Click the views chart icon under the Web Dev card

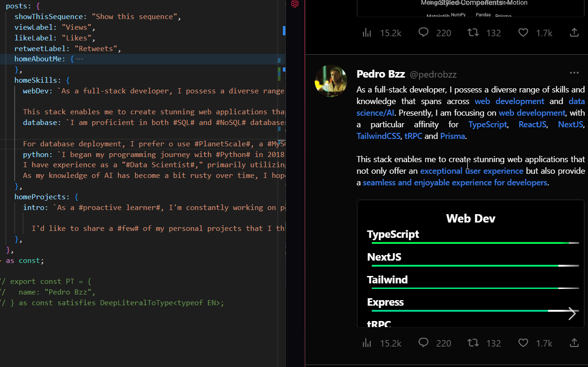367,343
